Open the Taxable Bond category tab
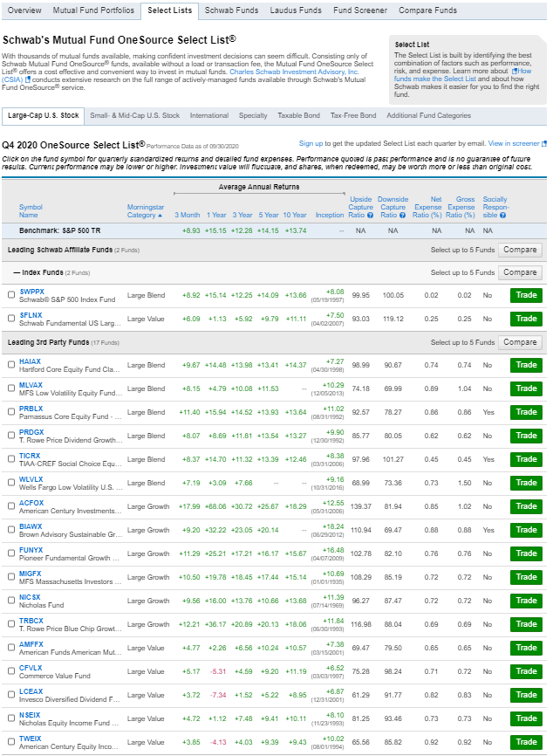553x756 pixels. (298, 116)
